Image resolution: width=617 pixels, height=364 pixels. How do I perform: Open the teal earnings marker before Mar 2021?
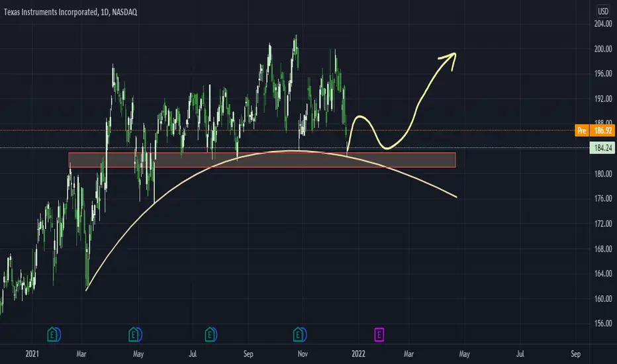point(52,335)
